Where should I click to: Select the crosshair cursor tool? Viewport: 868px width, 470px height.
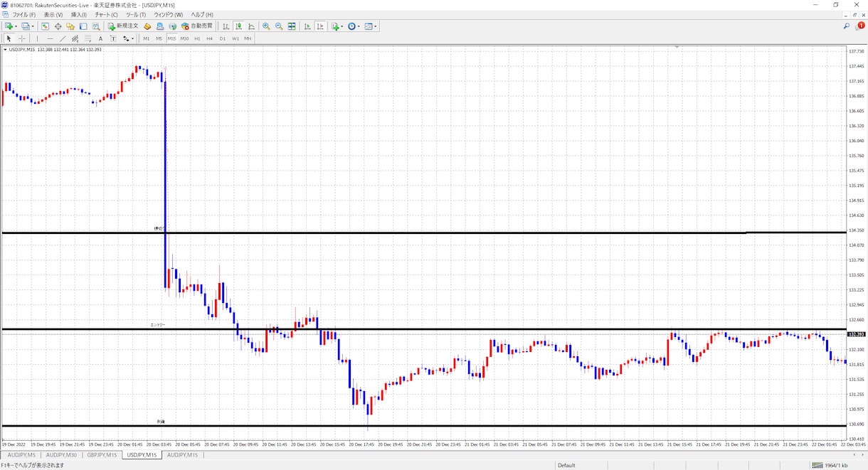tap(22, 38)
